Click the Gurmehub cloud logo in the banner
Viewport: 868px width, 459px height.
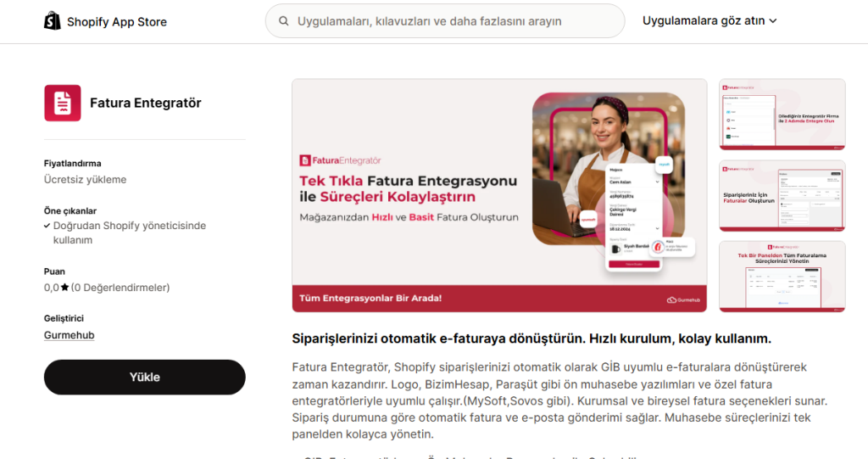point(671,299)
